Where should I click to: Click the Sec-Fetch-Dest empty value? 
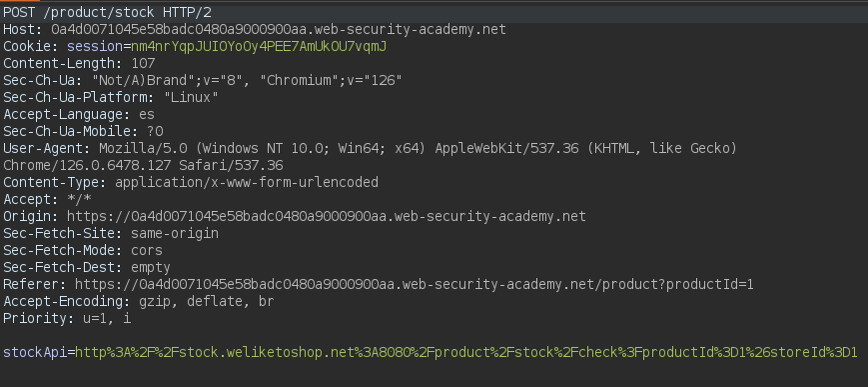[x=151, y=267]
